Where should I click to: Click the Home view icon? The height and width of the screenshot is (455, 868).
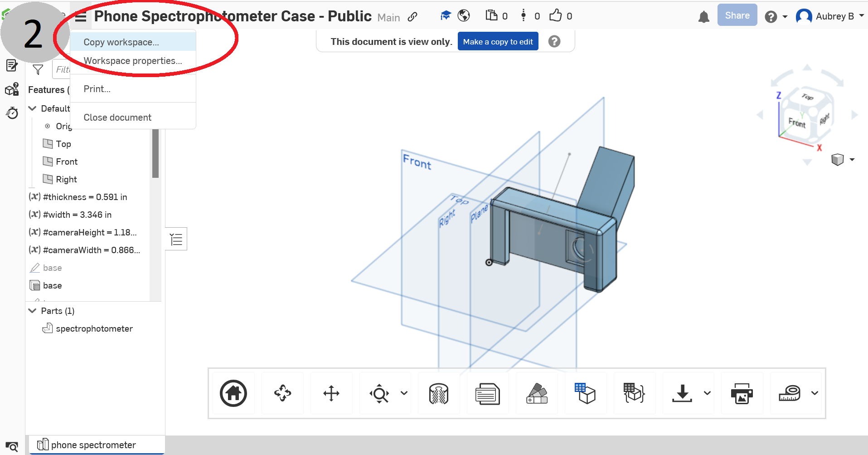coord(233,393)
